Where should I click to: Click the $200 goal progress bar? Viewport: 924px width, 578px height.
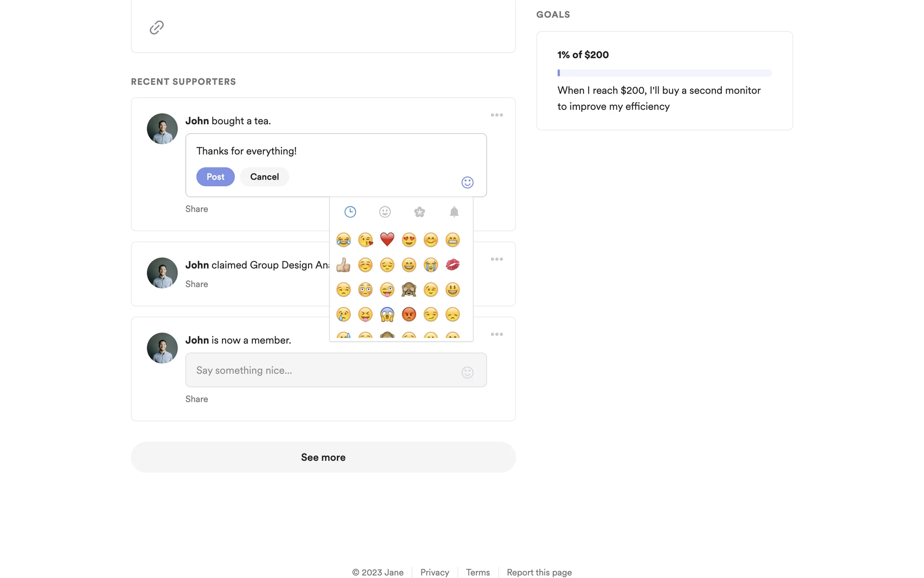point(664,73)
